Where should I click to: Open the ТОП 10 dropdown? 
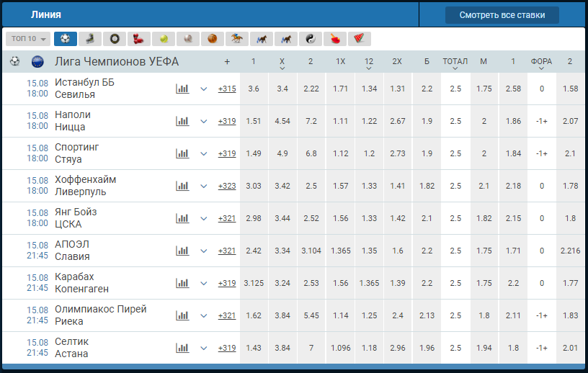[28, 39]
